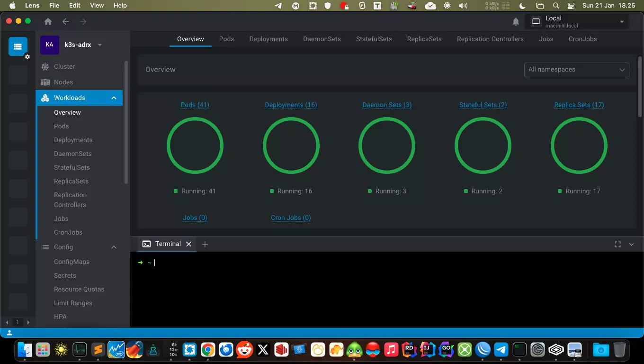Screen dimensions: 644x364
Task: Open X app from the Dock
Action: click(x=263, y=350)
